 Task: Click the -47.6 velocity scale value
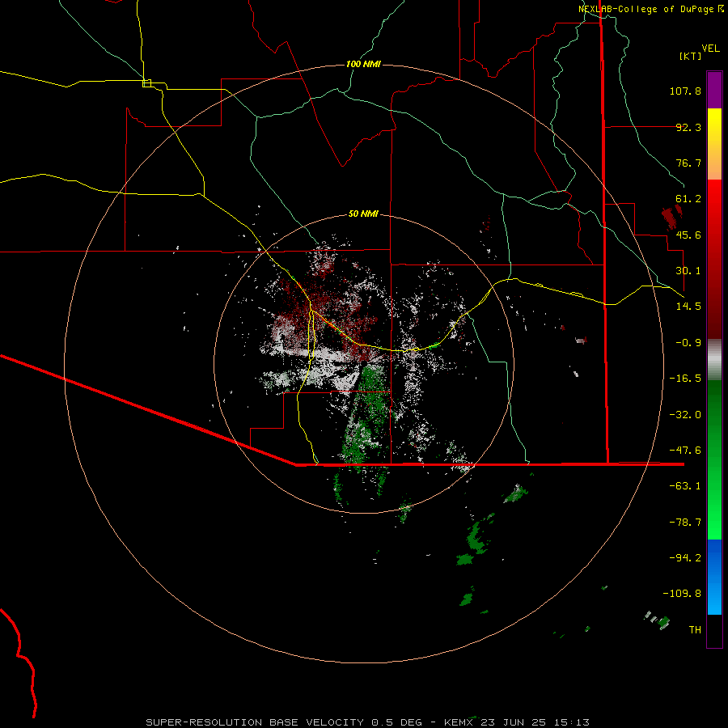pos(685,451)
